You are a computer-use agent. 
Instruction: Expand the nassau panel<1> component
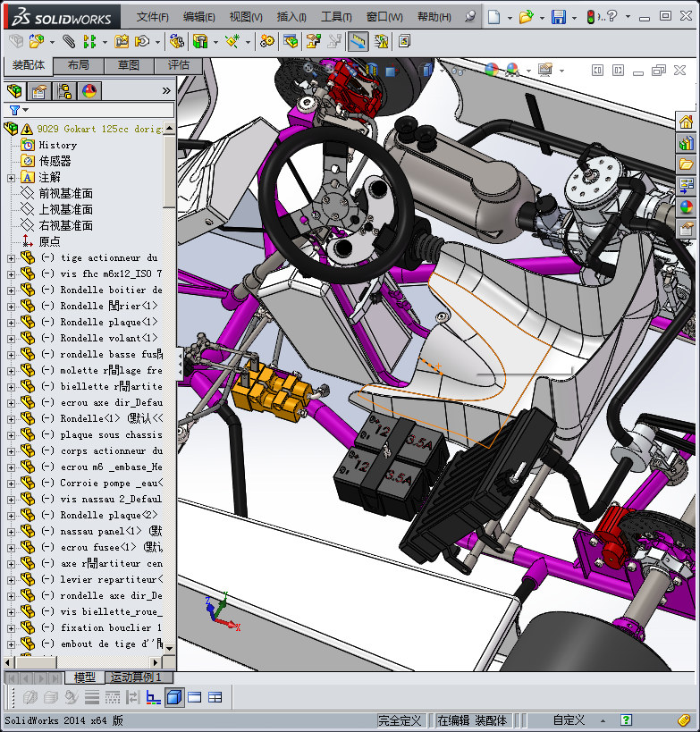pos(12,532)
